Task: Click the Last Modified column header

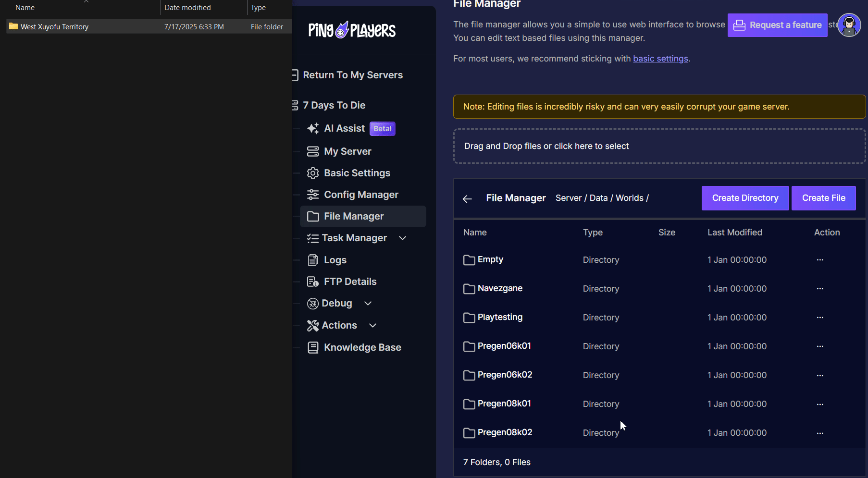Action: [734, 233]
